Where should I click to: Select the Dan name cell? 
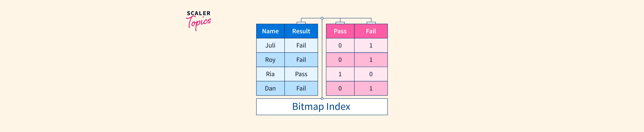270,88
